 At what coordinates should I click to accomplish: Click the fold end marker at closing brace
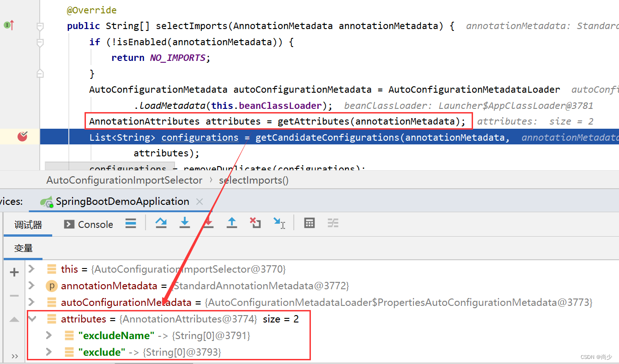click(40, 73)
